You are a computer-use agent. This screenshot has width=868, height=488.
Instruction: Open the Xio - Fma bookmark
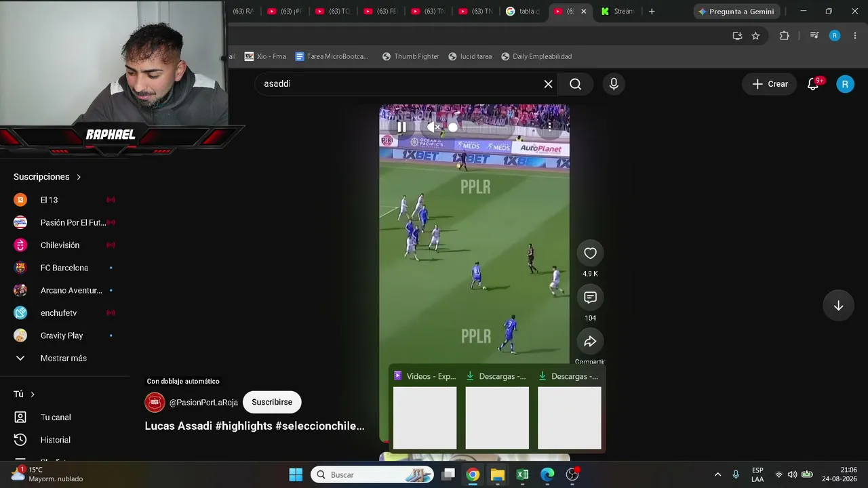click(265, 56)
